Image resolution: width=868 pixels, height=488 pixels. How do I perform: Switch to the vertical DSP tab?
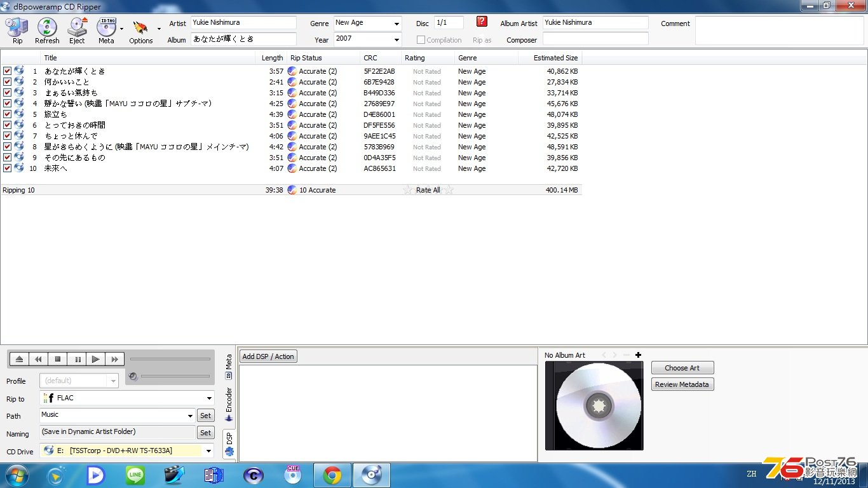229,445
